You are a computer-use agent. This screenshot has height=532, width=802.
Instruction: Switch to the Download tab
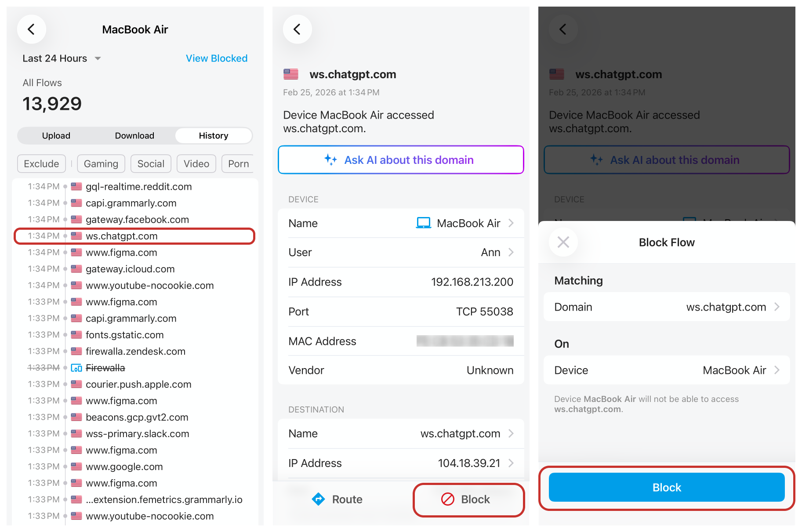pyautogui.click(x=134, y=136)
